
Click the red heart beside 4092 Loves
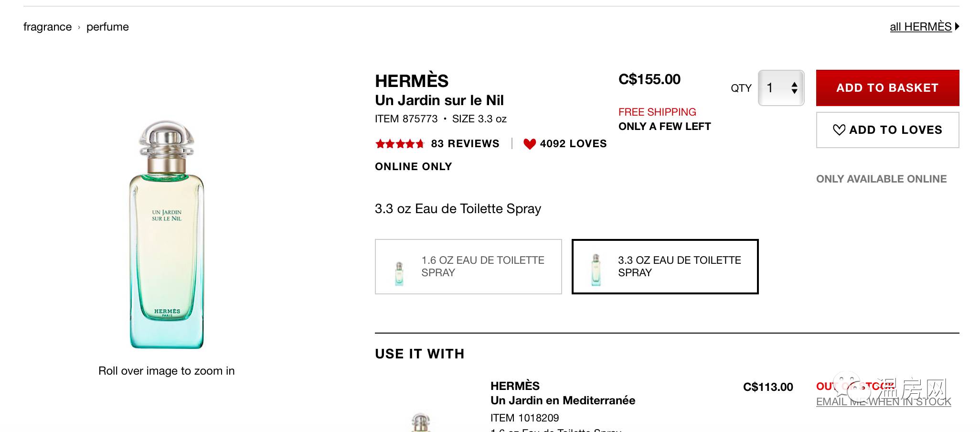[x=529, y=144]
